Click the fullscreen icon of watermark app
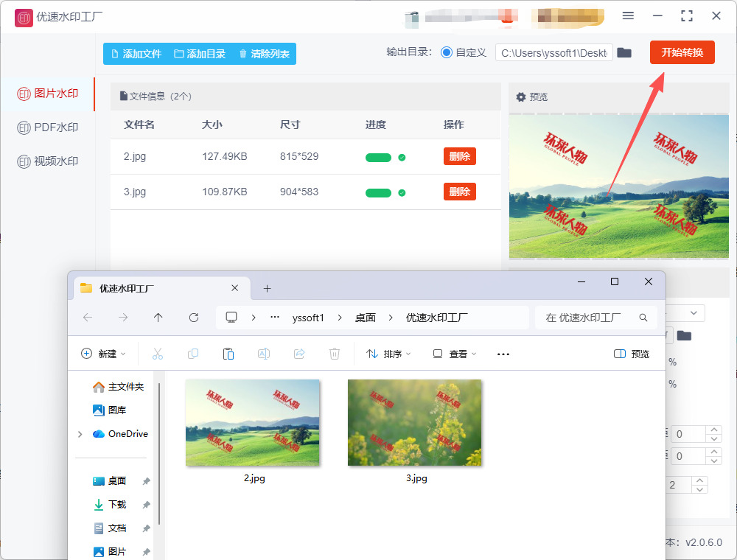This screenshot has height=560, width=737. click(687, 16)
